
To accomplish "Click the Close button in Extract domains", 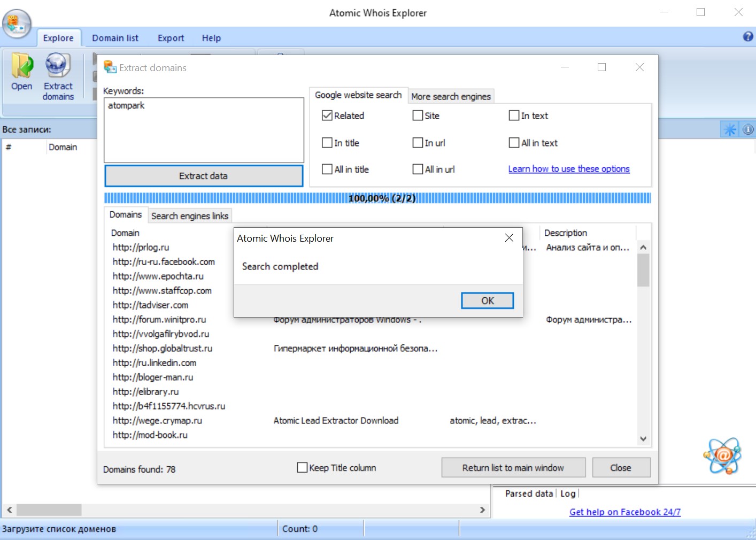I will click(621, 468).
